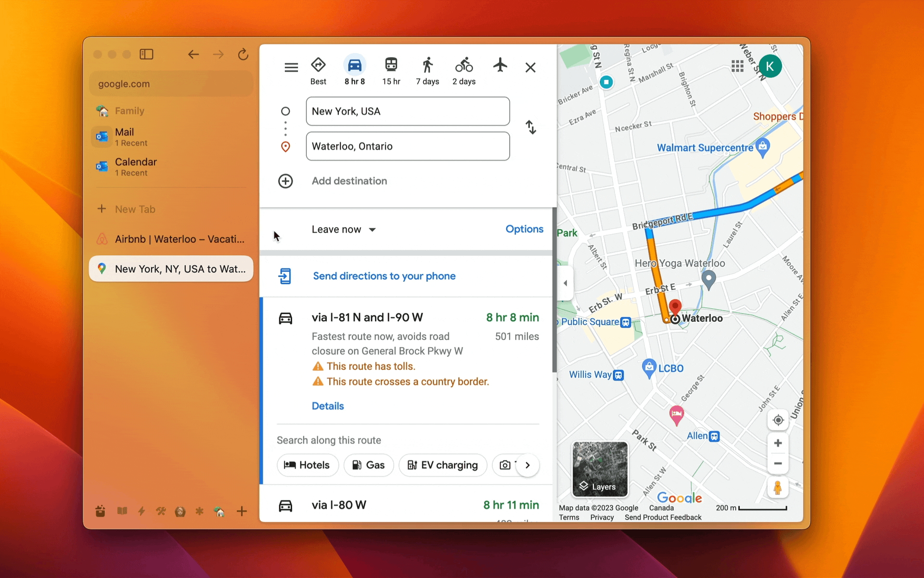Select the walking travel mode icon
The height and width of the screenshot is (578, 924).
click(427, 65)
